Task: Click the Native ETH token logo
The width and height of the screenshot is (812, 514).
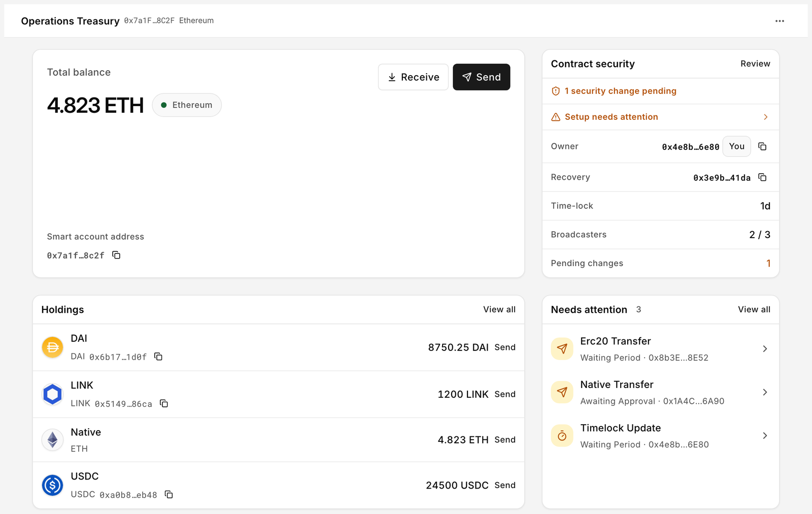Action: [x=52, y=440]
